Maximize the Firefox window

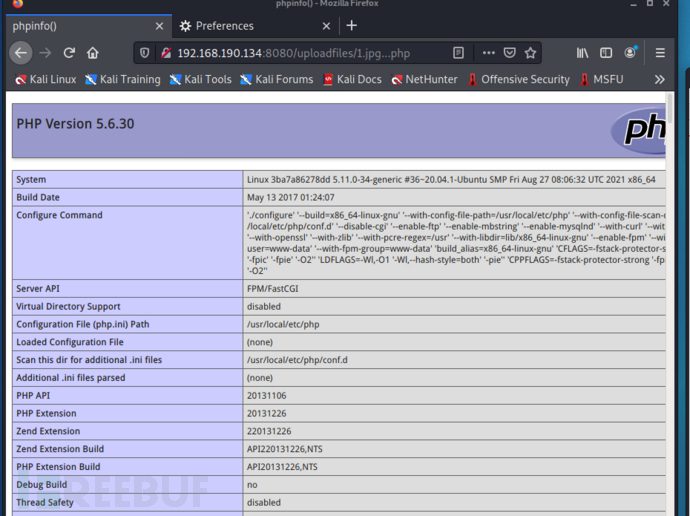650,4
